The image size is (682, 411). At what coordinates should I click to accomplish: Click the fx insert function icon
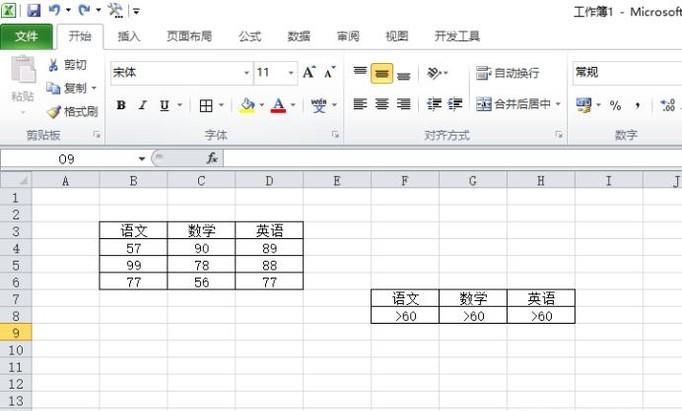[212, 158]
